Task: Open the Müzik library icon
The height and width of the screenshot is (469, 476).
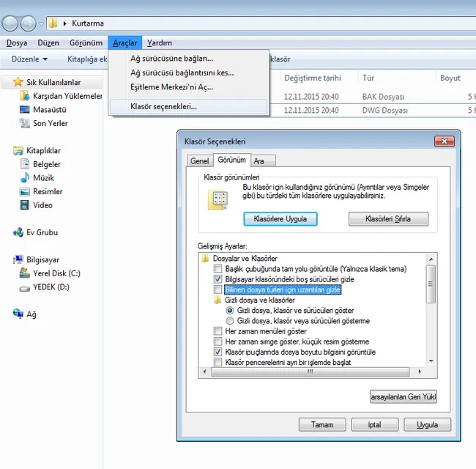Action: [x=26, y=178]
